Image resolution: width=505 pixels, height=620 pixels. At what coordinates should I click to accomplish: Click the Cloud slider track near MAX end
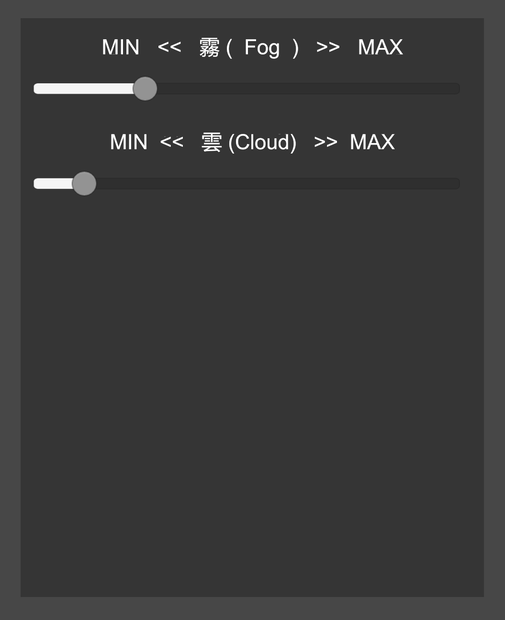(x=447, y=183)
